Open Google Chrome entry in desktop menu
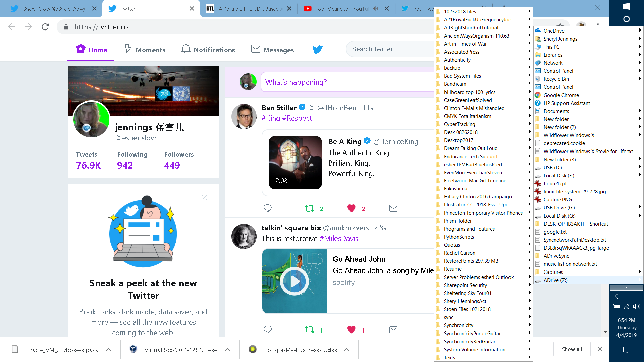This screenshot has width=644, height=362. coord(561,95)
